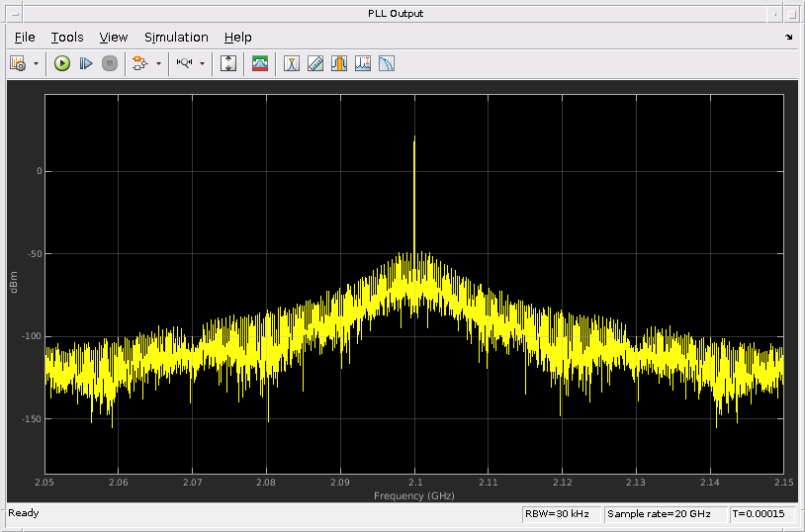Select the Zoom tool icon
Screen dimensions: 805x532
[184, 63]
